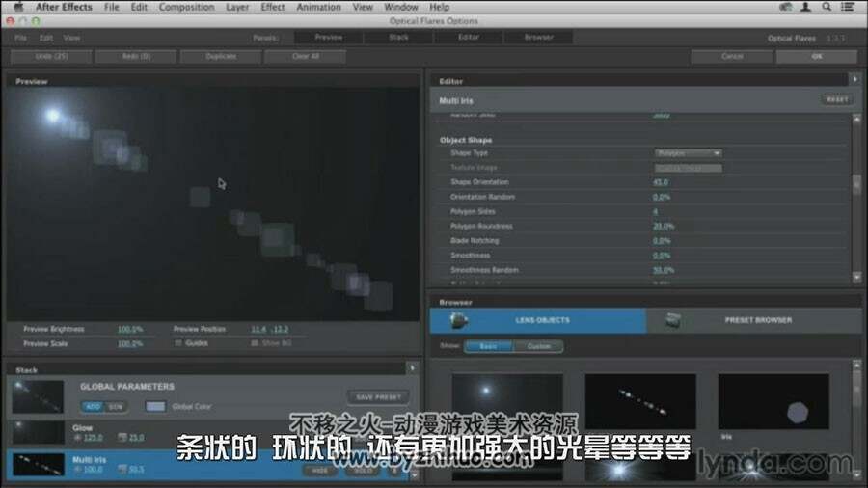Click the Glow scale icon in Stack
This screenshot has height=488, width=868.
[x=122, y=438]
